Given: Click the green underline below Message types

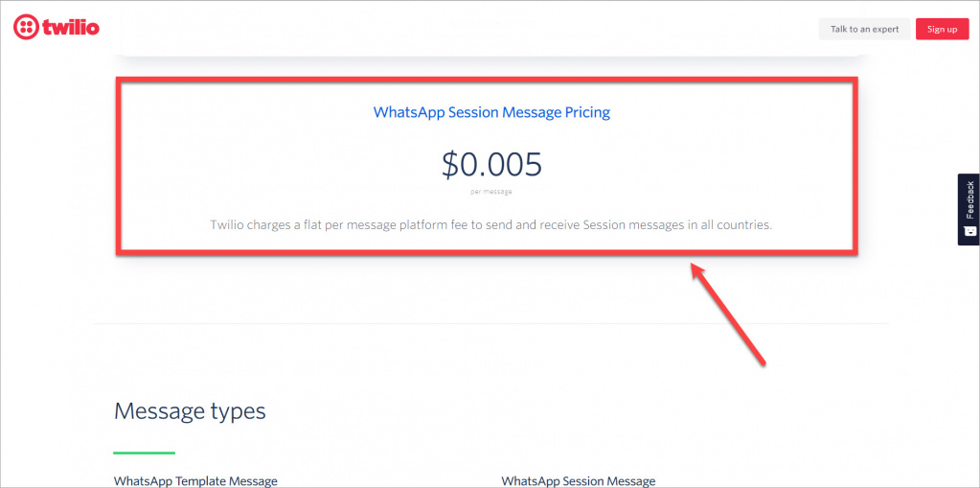Looking at the screenshot, I should [x=144, y=452].
